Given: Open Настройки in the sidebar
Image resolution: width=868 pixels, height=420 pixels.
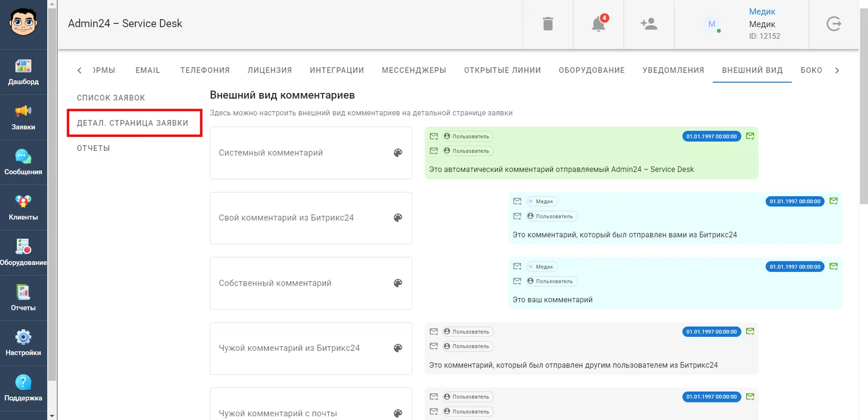Looking at the screenshot, I should (23, 343).
